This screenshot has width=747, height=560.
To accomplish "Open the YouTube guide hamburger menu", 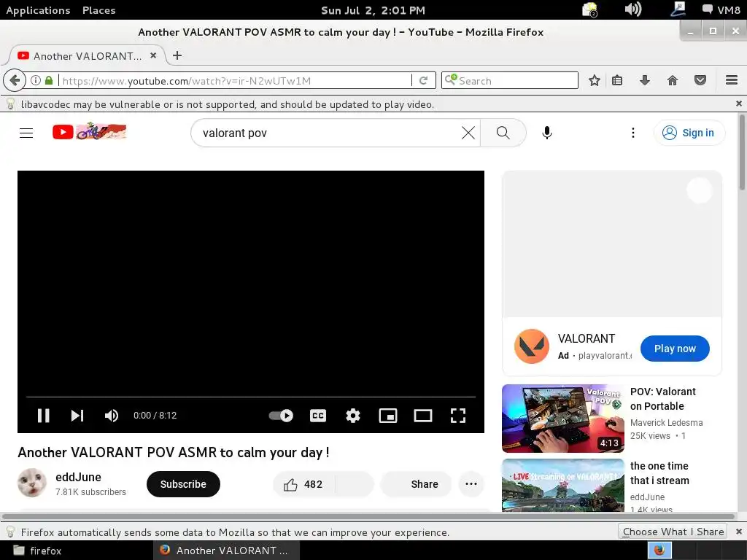I will tap(26, 133).
